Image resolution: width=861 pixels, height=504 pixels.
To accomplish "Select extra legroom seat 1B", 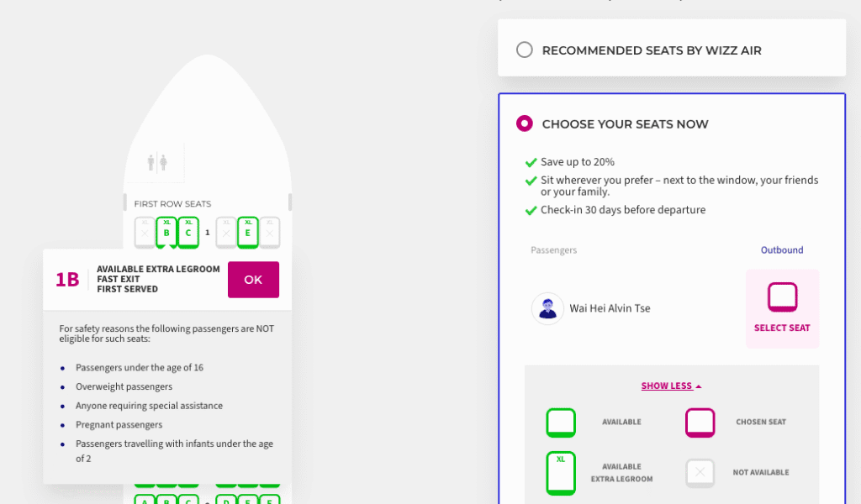I will [x=165, y=232].
